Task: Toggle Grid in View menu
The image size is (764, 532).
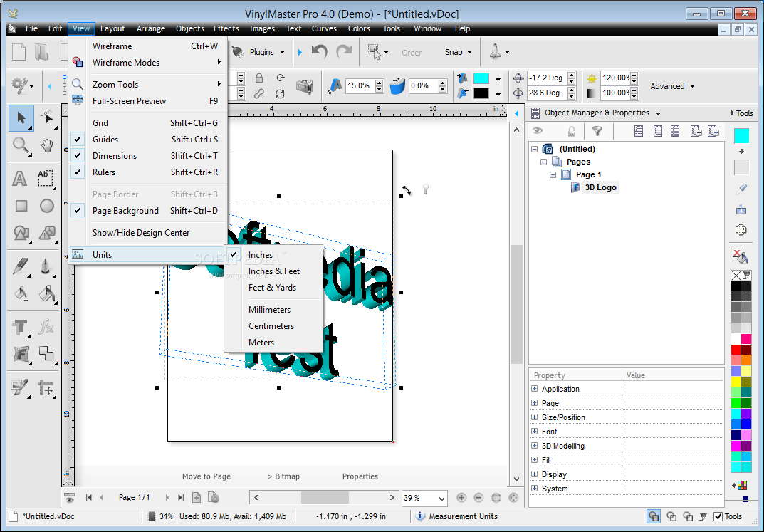Action: pos(147,123)
